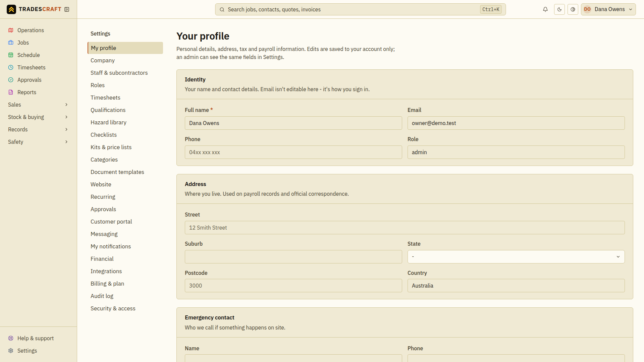Collapse the sidebar panel icon
The width and height of the screenshot is (644, 362).
coord(67,9)
